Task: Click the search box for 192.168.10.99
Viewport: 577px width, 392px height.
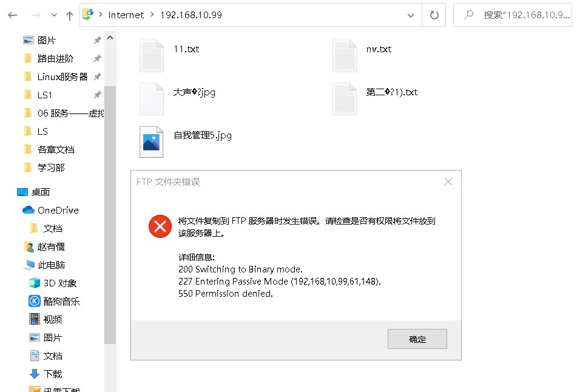Action: click(x=513, y=15)
